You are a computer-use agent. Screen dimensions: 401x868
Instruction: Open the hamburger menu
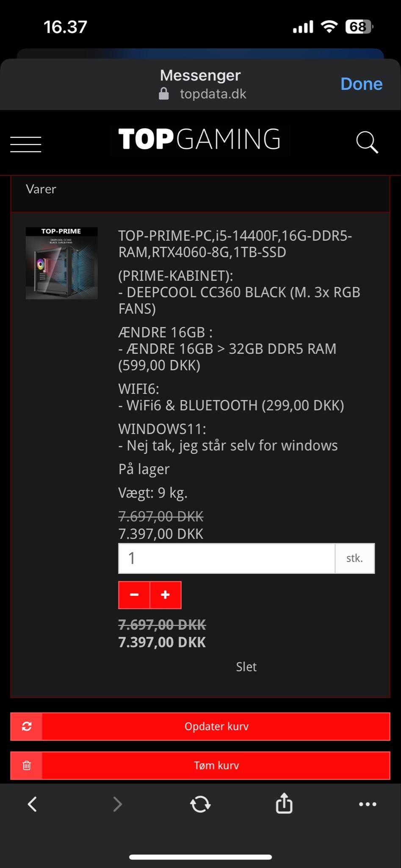(x=26, y=144)
